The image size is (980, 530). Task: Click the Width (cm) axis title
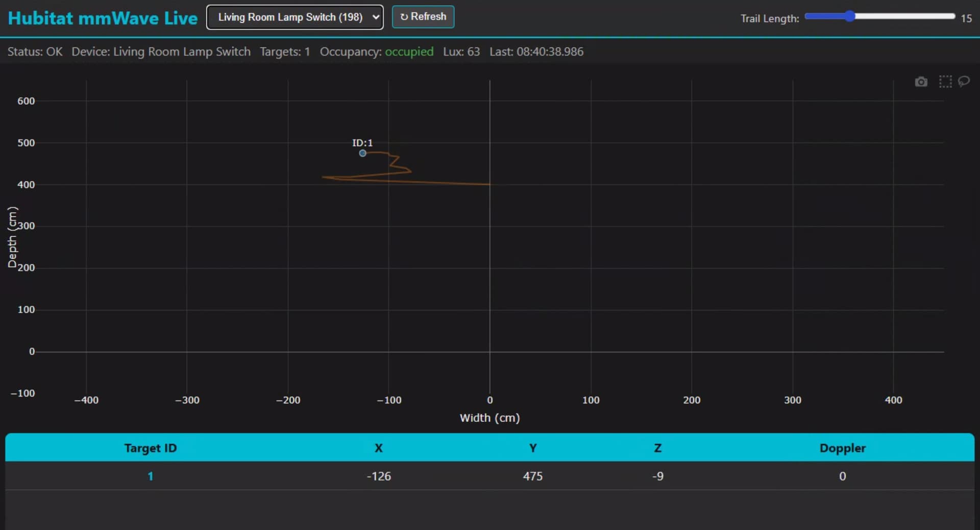click(x=489, y=418)
